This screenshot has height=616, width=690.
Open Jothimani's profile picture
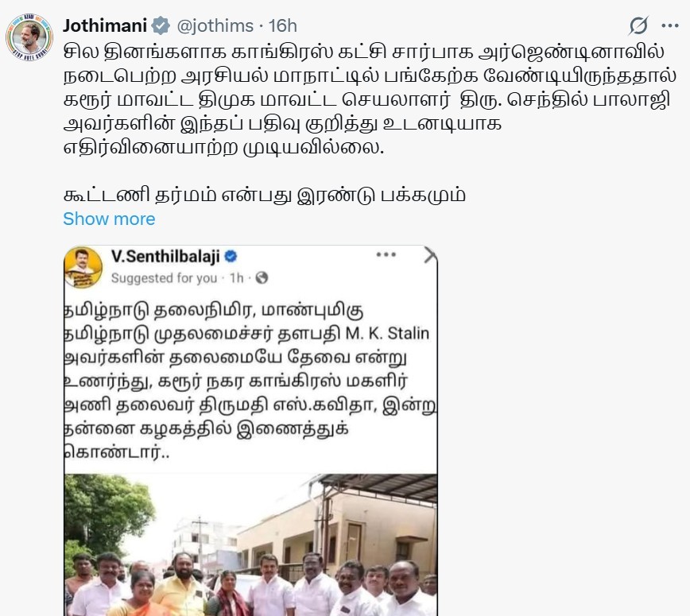pyautogui.click(x=29, y=37)
